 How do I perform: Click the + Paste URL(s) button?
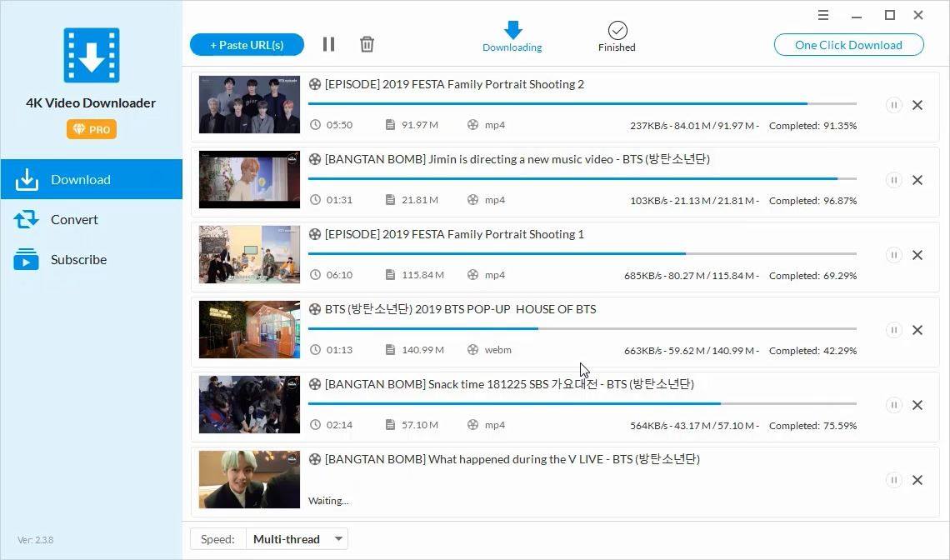point(247,45)
